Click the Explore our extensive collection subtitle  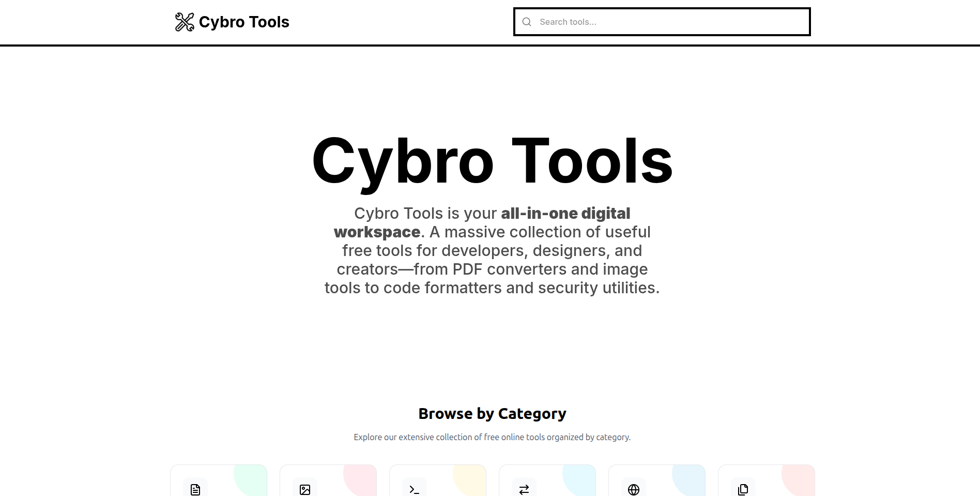point(492,437)
